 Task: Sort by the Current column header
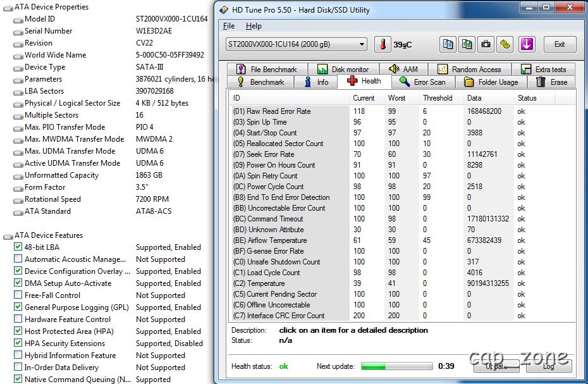366,98
